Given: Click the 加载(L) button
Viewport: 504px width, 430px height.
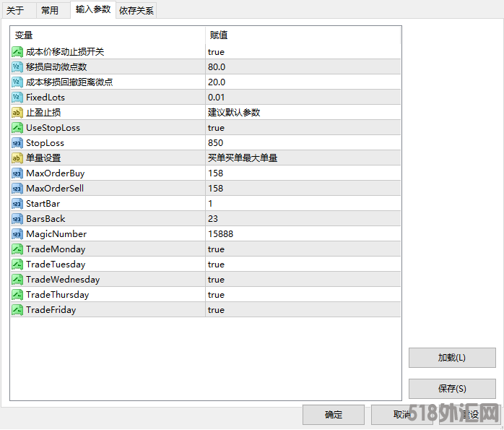Looking at the screenshot, I should click(x=452, y=358).
